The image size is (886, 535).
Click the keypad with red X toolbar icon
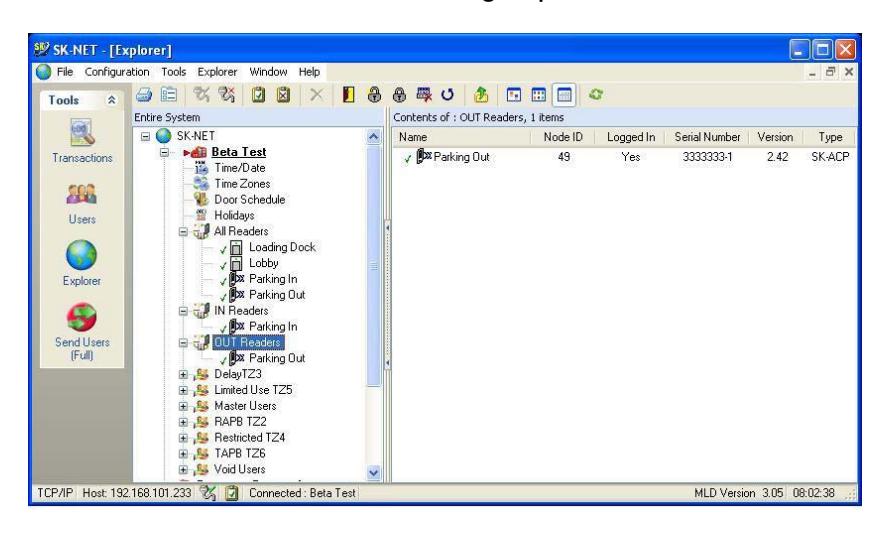424,95
